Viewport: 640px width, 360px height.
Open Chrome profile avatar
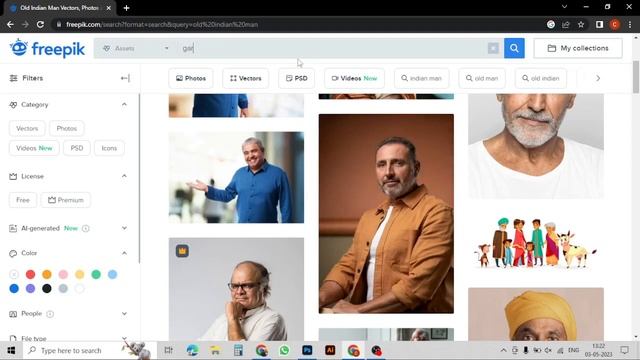click(615, 24)
